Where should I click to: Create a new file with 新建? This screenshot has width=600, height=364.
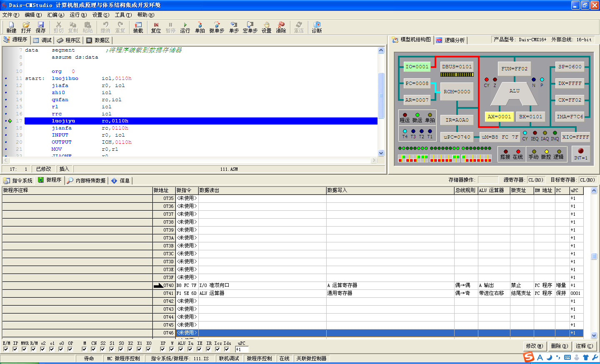[x=11, y=27]
